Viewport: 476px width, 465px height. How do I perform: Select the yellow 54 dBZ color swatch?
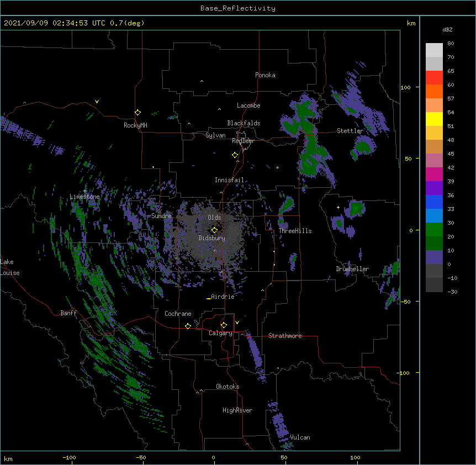[x=434, y=119]
